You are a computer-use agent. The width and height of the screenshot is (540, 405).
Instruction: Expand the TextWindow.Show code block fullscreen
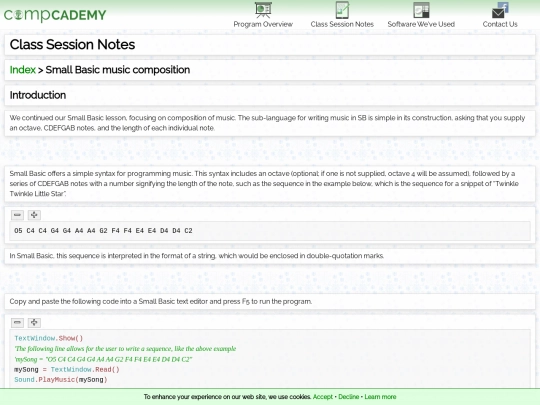click(x=34, y=323)
